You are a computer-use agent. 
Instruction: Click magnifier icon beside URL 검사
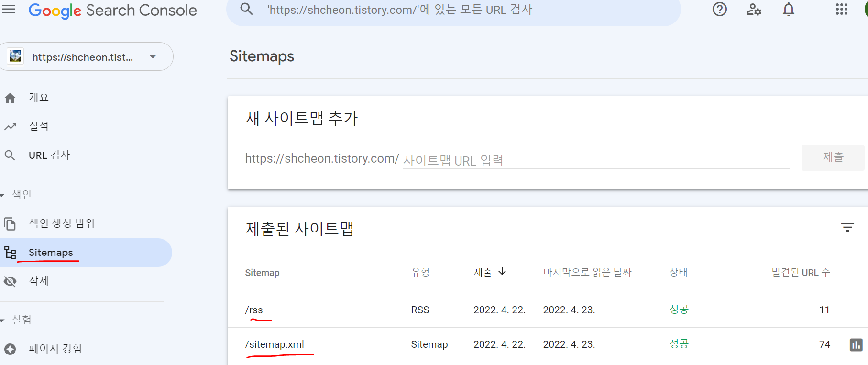click(10, 155)
